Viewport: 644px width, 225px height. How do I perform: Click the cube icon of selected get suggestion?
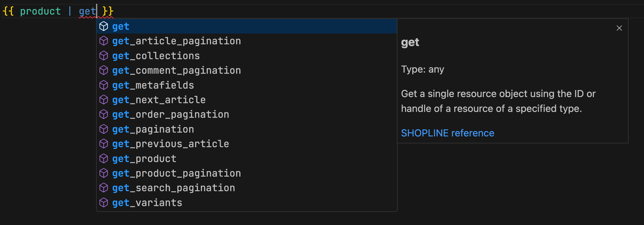tap(104, 26)
